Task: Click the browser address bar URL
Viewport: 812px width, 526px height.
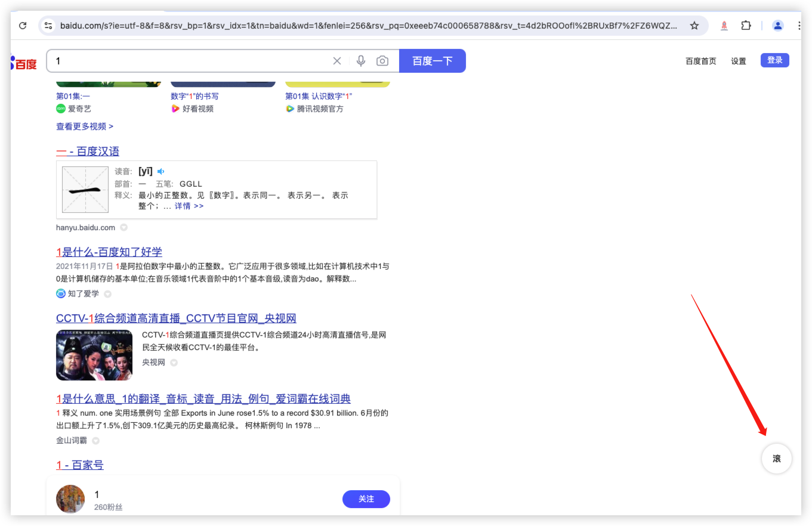Action: (x=369, y=26)
